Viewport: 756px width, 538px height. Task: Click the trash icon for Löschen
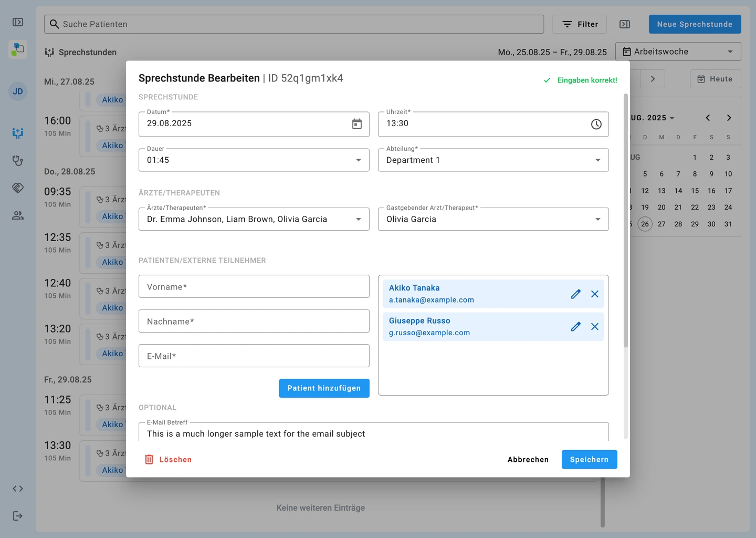coord(149,460)
